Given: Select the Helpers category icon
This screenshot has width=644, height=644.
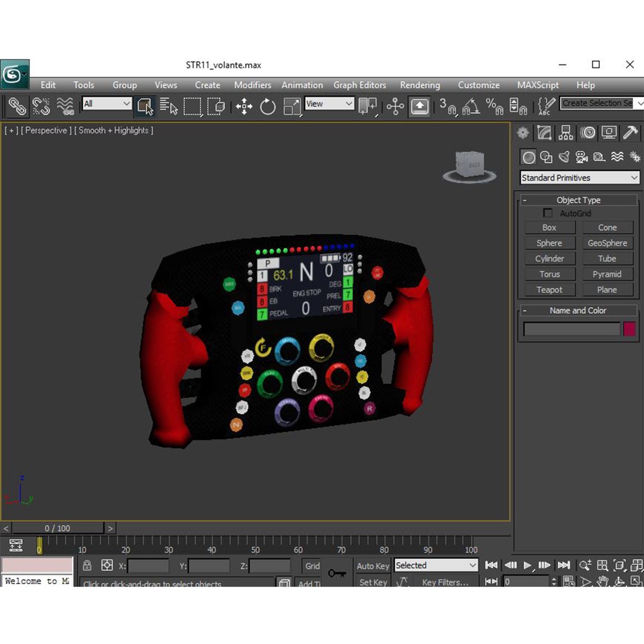Looking at the screenshot, I should point(599,157).
